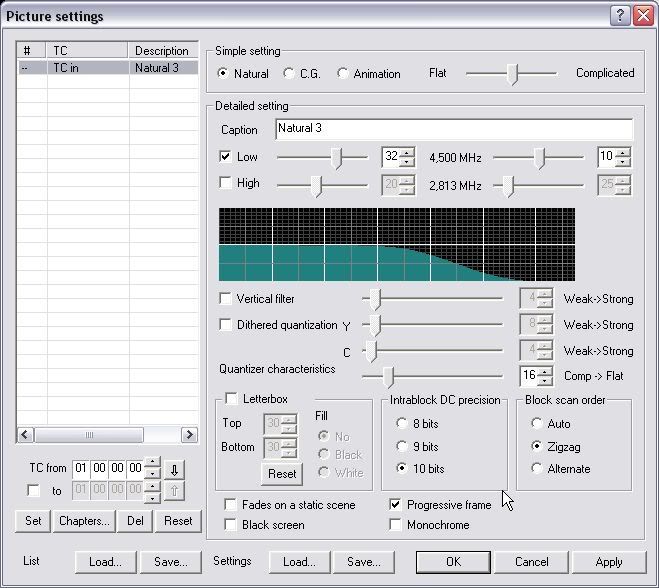Decrease the Quantizer characteristics value spinner

pos(544,381)
